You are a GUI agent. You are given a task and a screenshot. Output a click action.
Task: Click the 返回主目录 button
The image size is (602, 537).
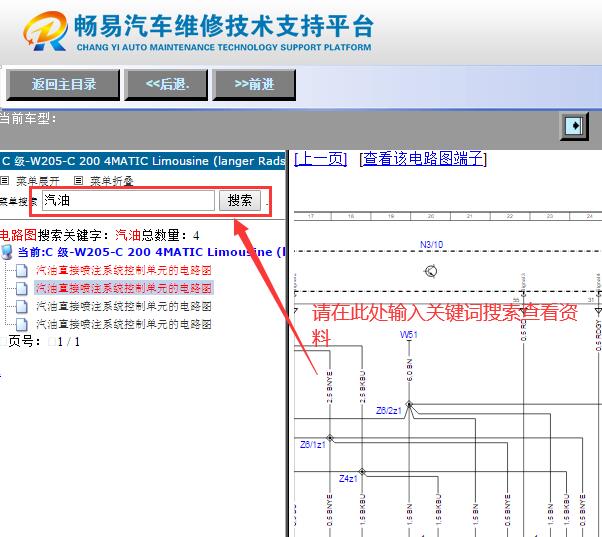[63, 84]
